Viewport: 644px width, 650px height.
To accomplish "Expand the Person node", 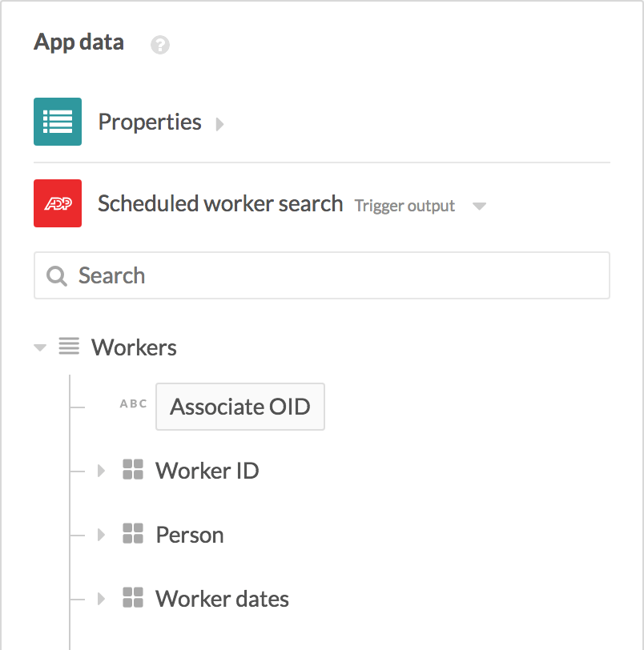I will coord(101,534).
